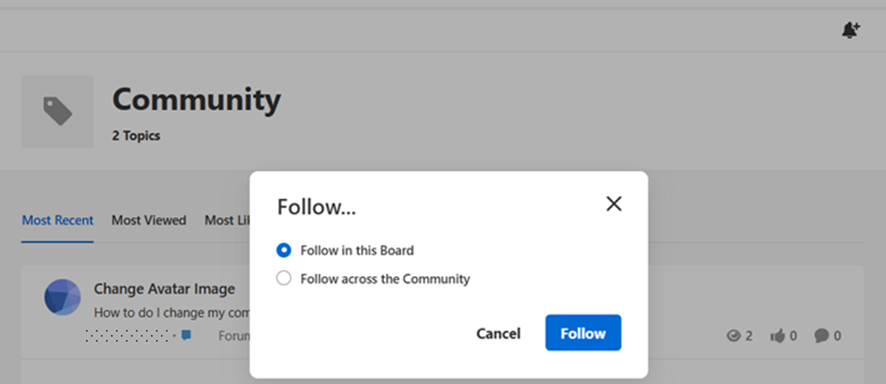This screenshot has width=886, height=384.
Task: Open the Most Viewed tab
Action: [149, 220]
